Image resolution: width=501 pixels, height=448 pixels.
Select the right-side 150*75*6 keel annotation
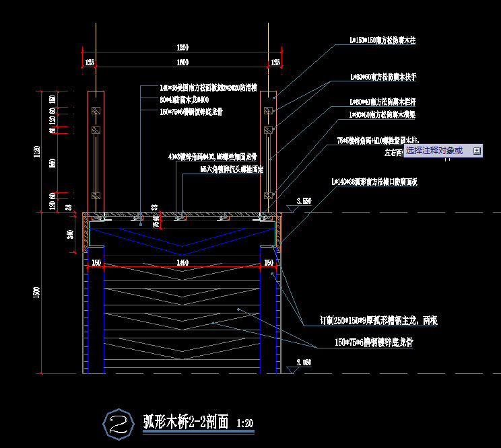point(374,342)
